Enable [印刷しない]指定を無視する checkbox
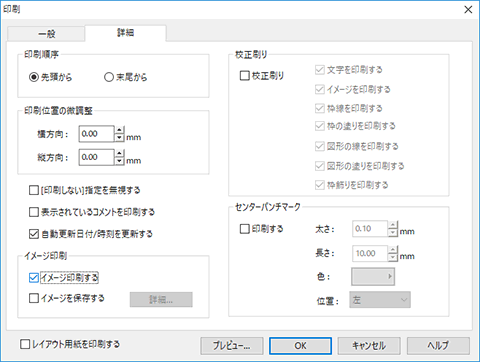This screenshot has height=362, width=480. tap(34, 190)
